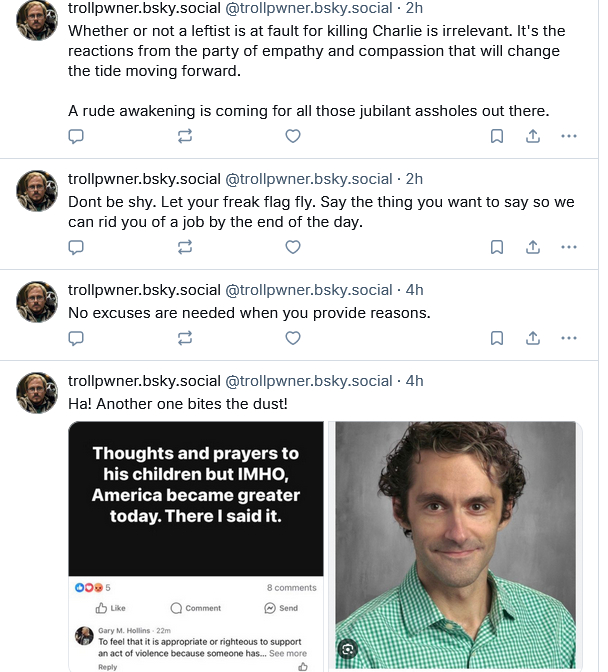Open trollpwner.bsky.social profile from the first post

[x=144, y=8]
